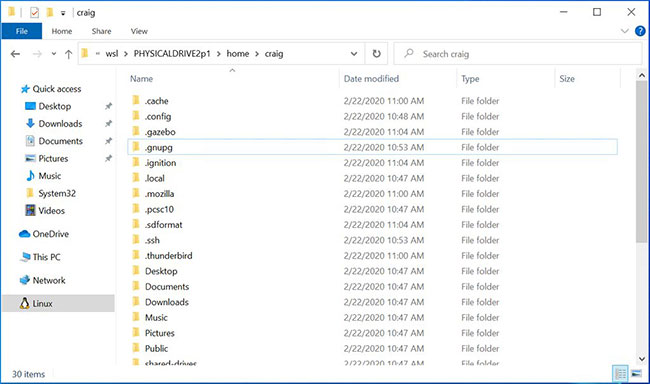Click the Forward navigation arrow
Viewport: 650px width, 384px height.
pyautogui.click(x=37, y=54)
